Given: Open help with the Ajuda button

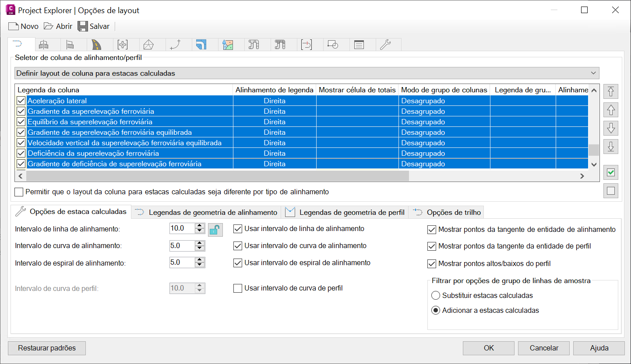Looking at the screenshot, I should click(x=599, y=348).
